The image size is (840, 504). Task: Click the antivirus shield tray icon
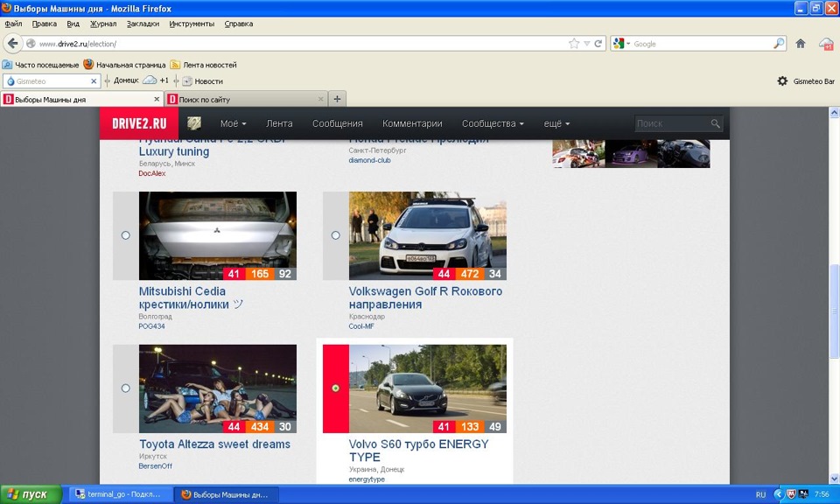(x=791, y=493)
